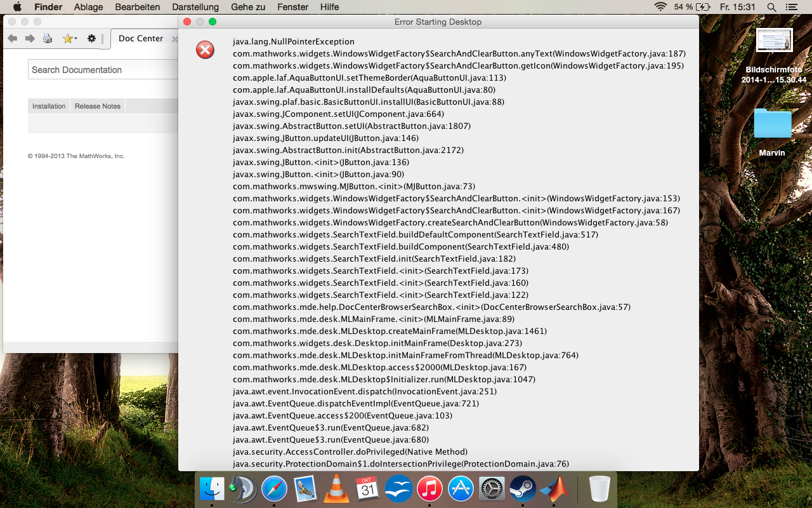Open the Release Notes link

(x=98, y=106)
